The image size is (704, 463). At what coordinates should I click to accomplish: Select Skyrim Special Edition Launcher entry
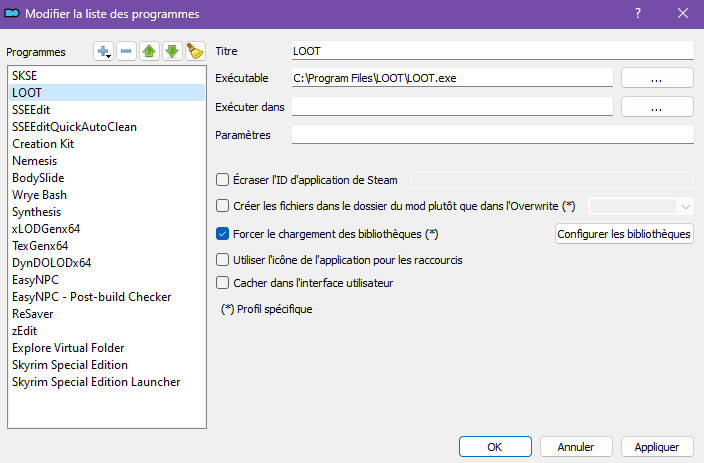[x=107, y=382]
